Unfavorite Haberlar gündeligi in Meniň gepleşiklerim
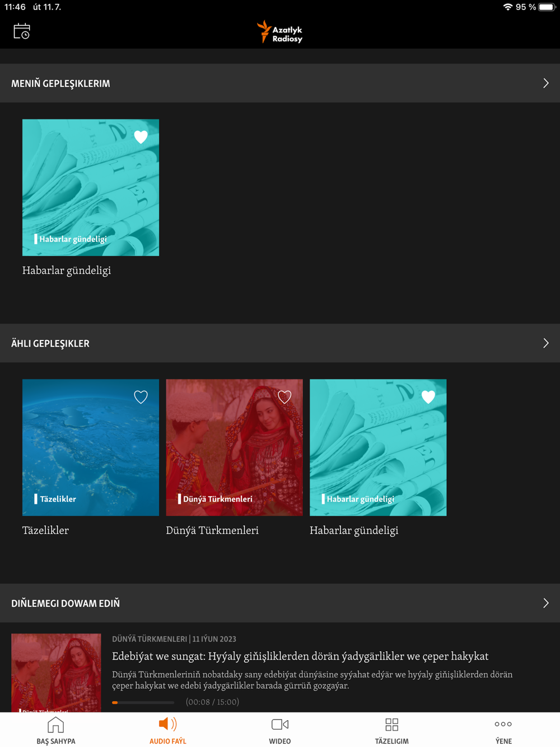Viewport: 560px width, 747px height. 141,137
